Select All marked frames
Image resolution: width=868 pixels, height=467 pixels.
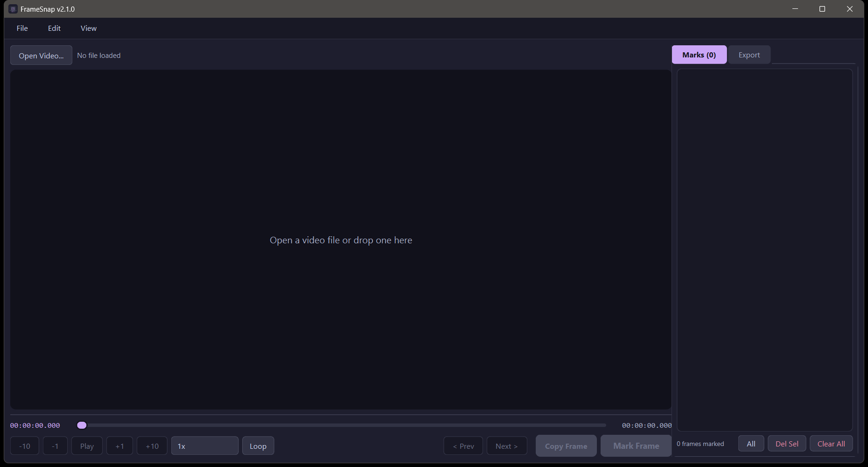tap(751, 443)
